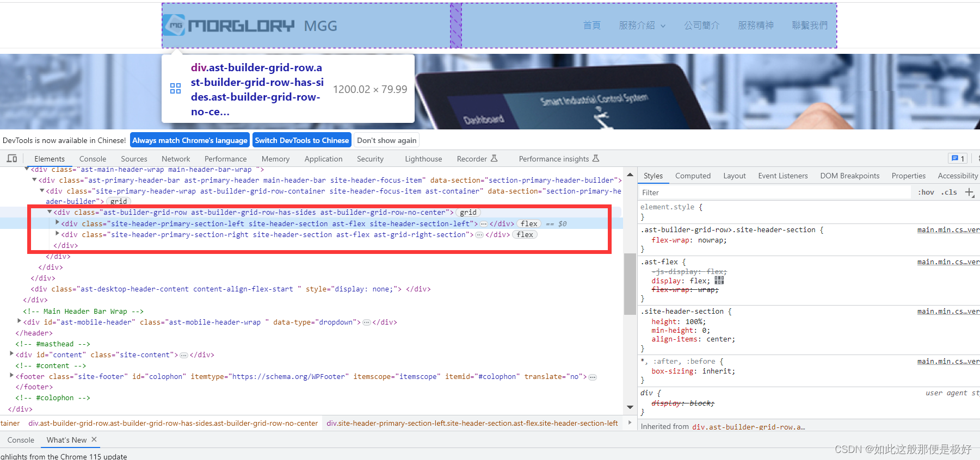Switch to the Performance tab
Viewport: 980px width, 460px height.
coord(225,159)
